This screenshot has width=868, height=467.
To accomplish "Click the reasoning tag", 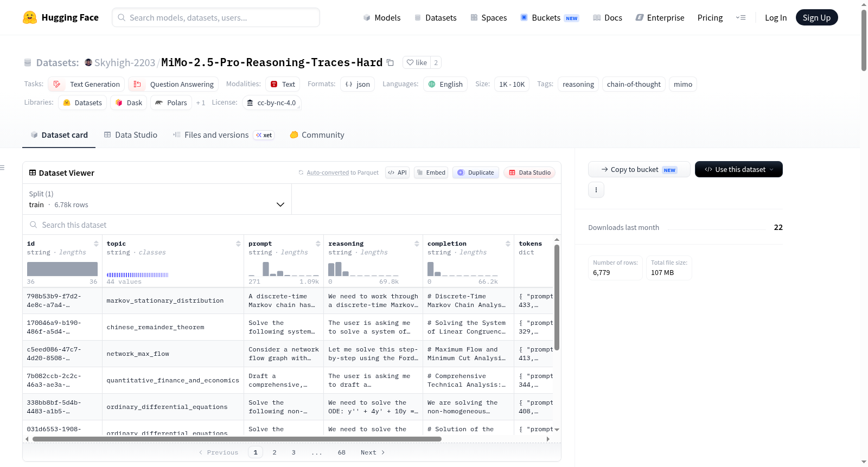I will tap(578, 84).
